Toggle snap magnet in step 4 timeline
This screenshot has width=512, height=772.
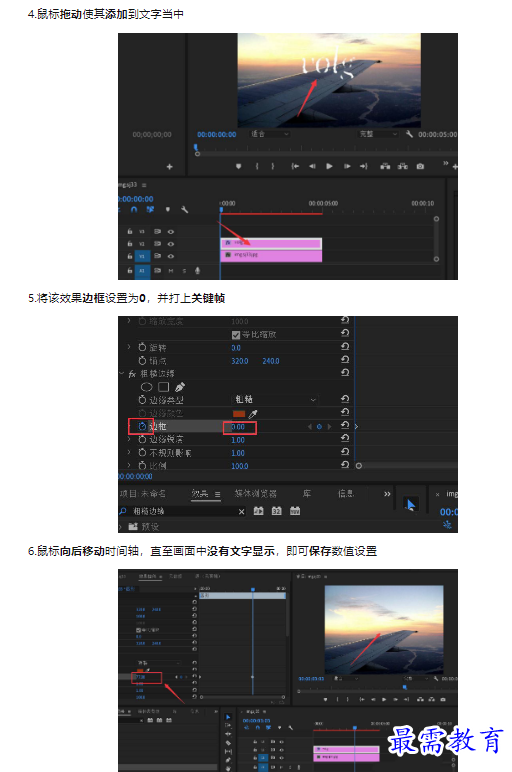tap(134, 209)
